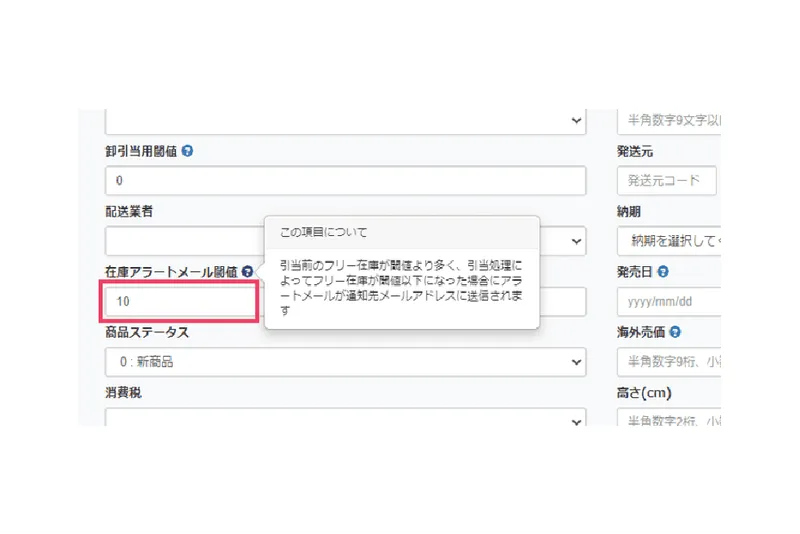Click the この項目について popover header

click(x=402, y=233)
